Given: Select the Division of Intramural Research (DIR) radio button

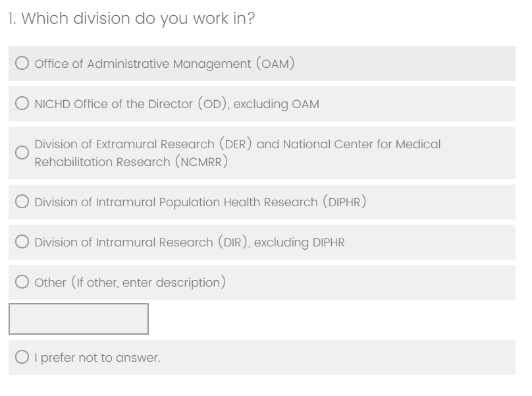Looking at the screenshot, I should 22,242.
